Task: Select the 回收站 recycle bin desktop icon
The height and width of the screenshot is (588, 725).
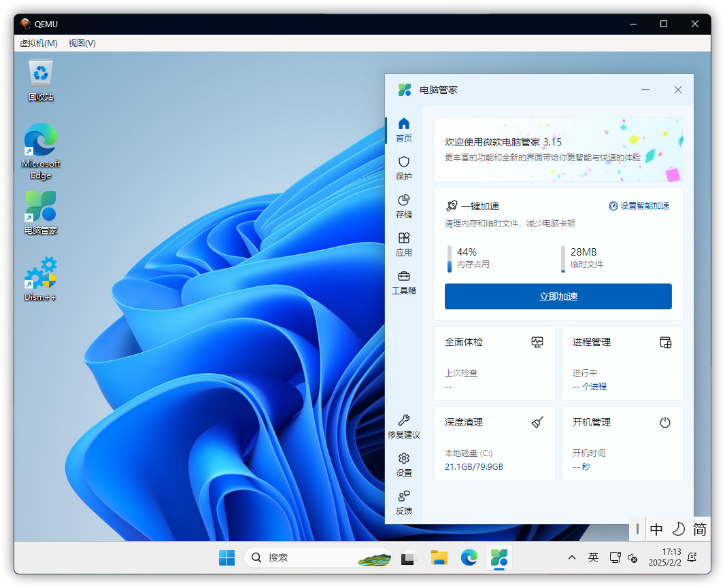Action: pos(41,80)
